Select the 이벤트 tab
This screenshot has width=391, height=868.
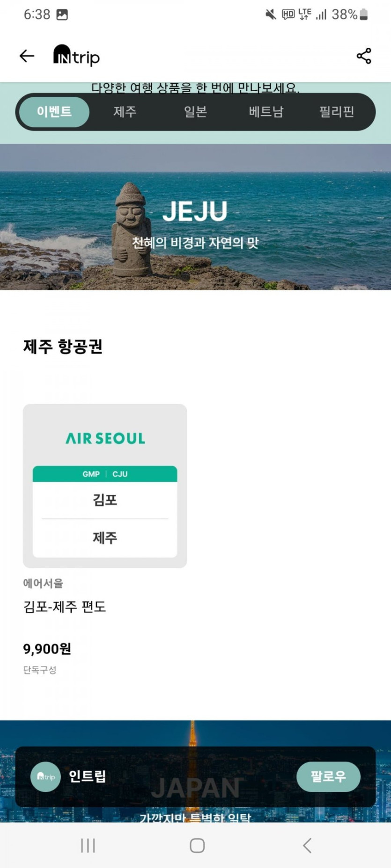54,112
